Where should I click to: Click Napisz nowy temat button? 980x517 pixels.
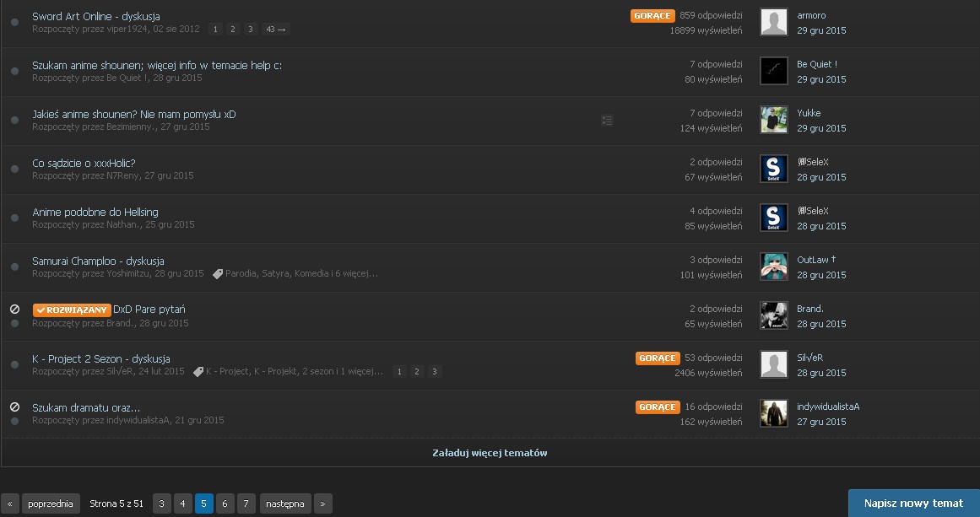click(914, 504)
